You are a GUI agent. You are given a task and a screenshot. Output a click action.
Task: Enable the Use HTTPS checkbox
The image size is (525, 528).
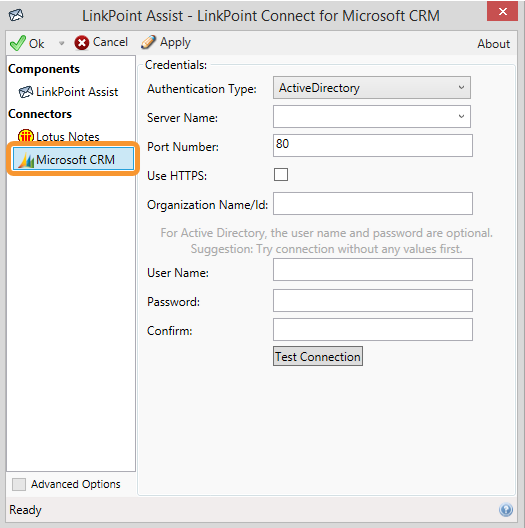pyautogui.click(x=281, y=175)
